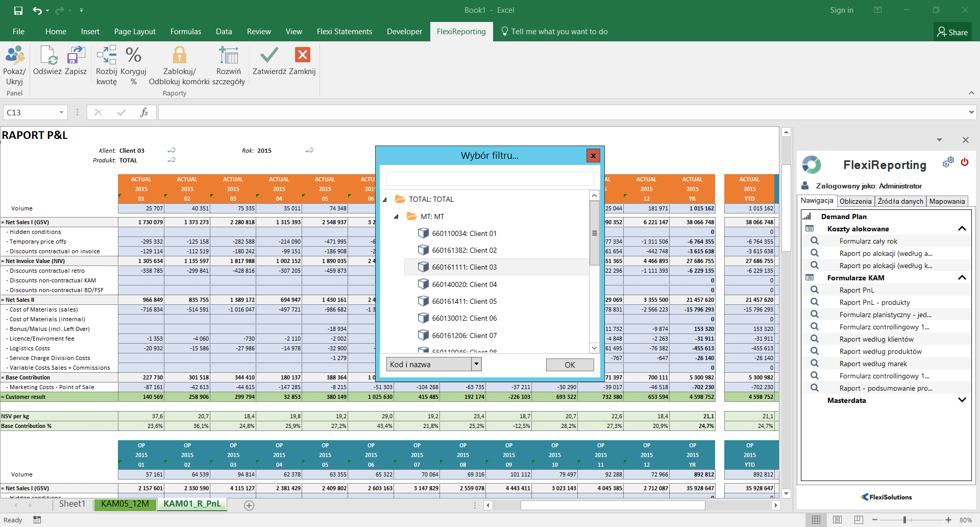Click the green Zatwierdź checkmark icon
The width and height of the screenshot is (980, 527).
269,55
